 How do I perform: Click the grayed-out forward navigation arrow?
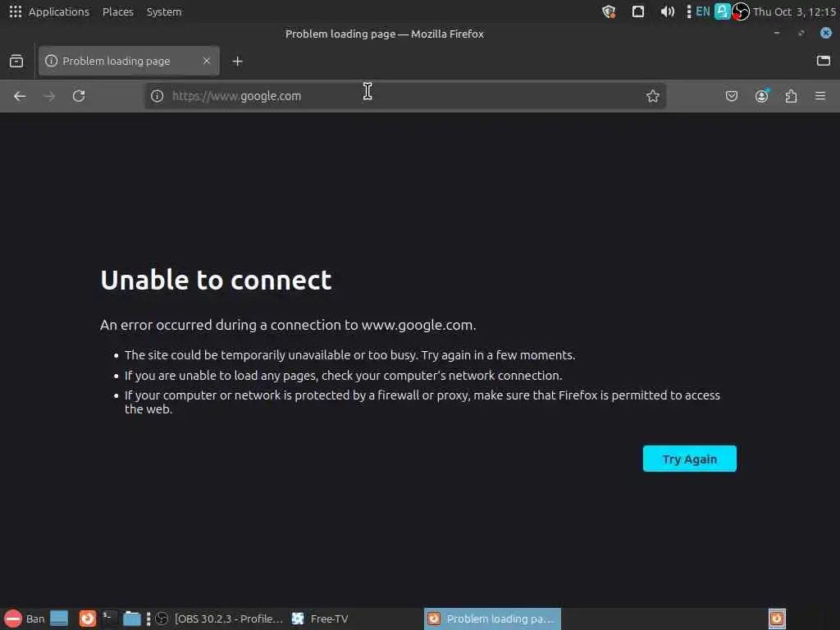tap(49, 97)
